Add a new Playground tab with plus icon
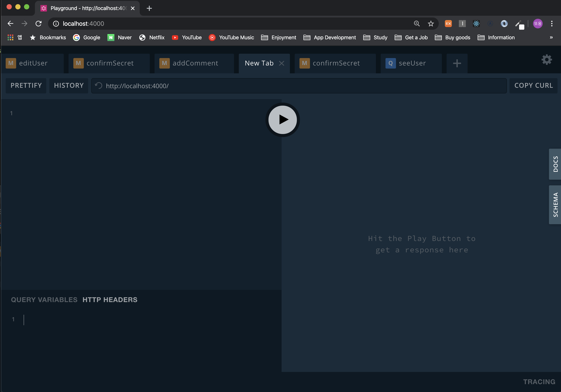This screenshot has width=561, height=392. tap(457, 63)
